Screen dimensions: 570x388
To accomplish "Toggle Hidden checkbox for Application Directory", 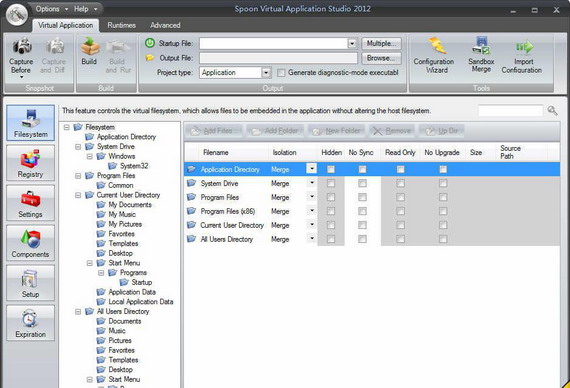I will tap(331, 169).
